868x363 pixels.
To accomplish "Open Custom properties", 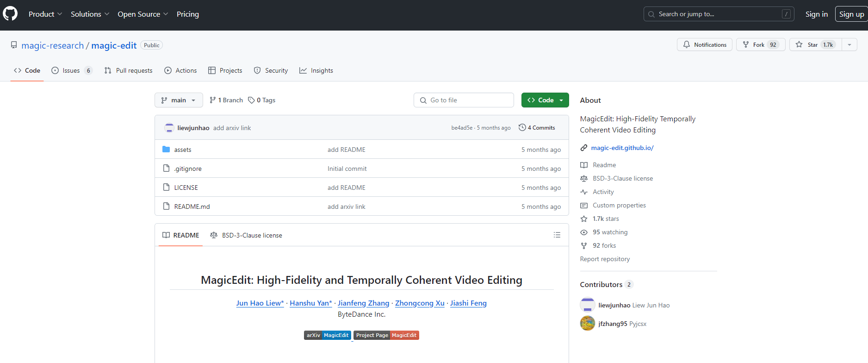I will coord(619,205).
